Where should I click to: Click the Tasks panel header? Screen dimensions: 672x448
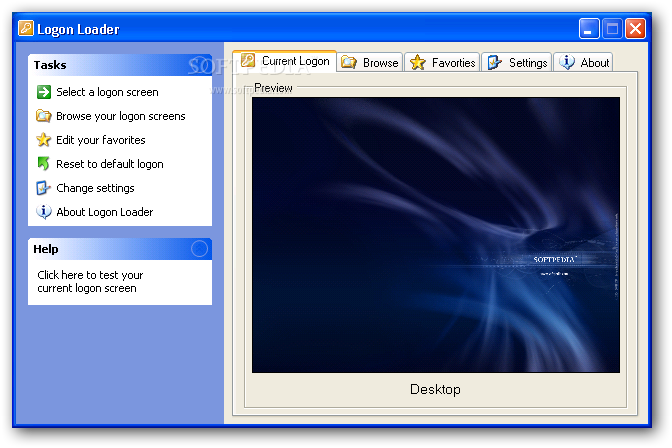[120, 65]
